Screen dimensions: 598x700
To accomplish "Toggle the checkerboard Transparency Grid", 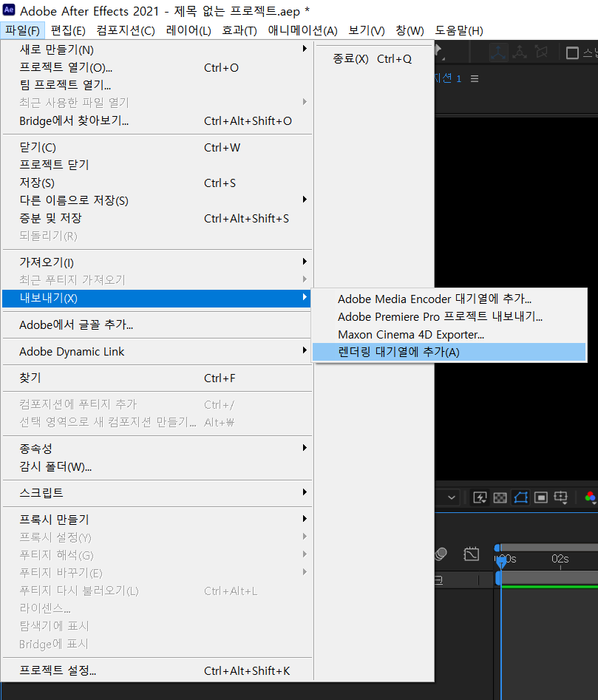I will 500,497.
